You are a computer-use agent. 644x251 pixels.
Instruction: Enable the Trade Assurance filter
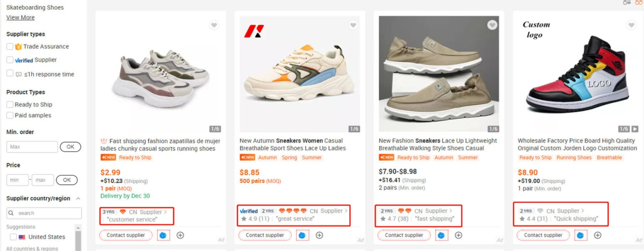pyautogui.click(x=10, y=47)
